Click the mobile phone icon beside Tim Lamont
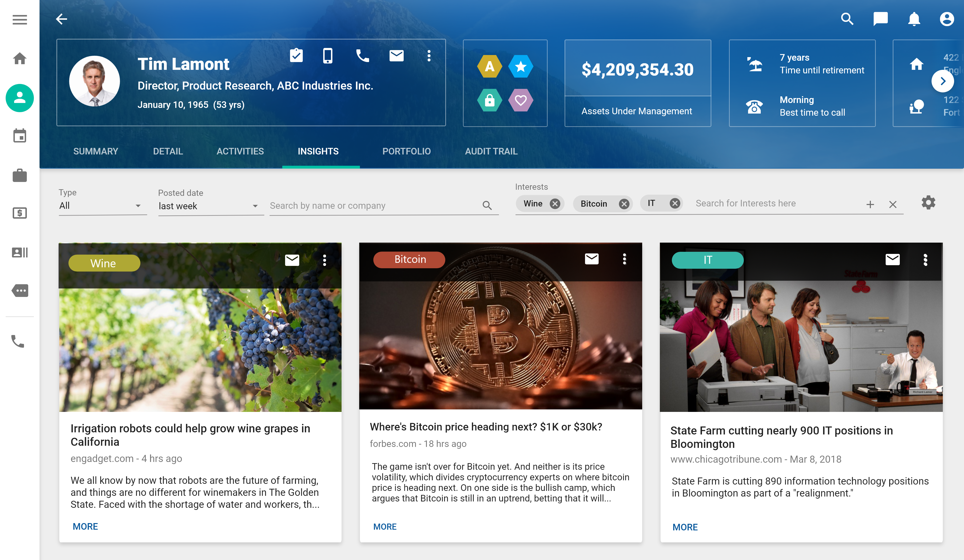The width and height of the screenshot is (964, 560). coord(327,56)
